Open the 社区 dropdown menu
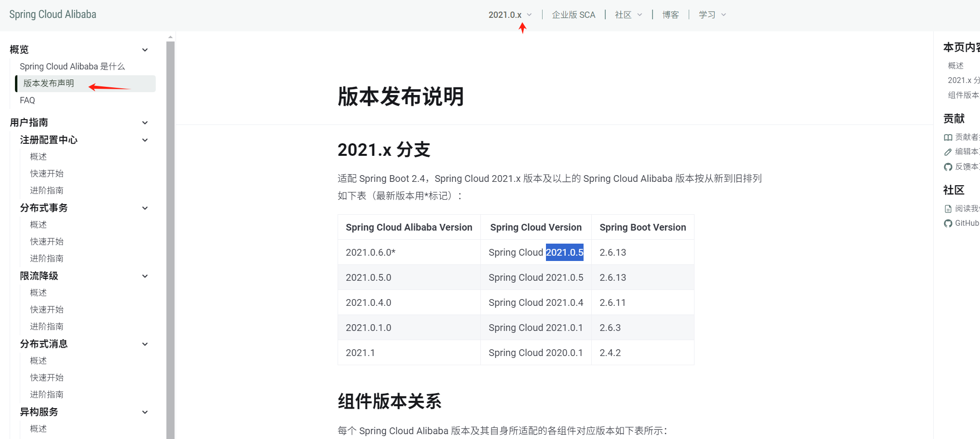This screenshot has width=980, height=439. 628,15
